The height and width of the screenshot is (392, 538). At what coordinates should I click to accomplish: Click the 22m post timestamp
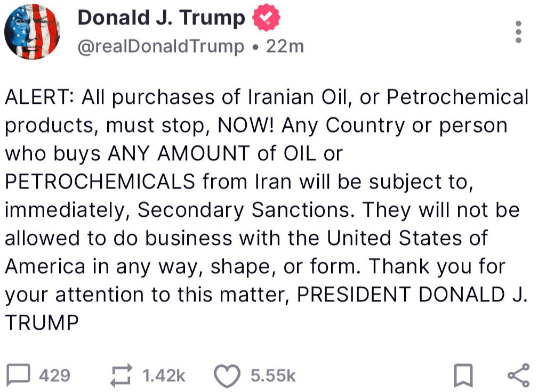coord(285,47)
